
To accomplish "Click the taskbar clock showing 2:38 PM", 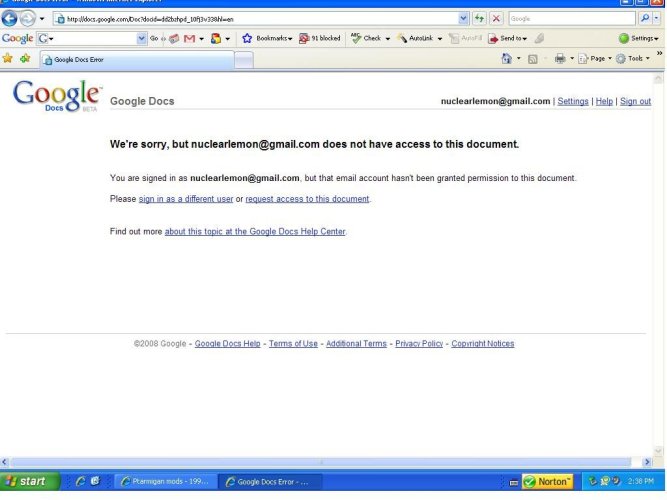I will [x=640, y=481].
